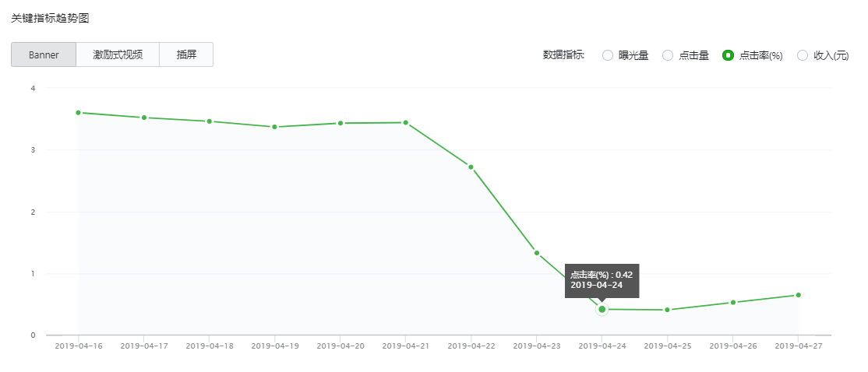This screenshot has height=372, width=868.
Task: Switch metric to 收入(元)
Action: (803, 55)
